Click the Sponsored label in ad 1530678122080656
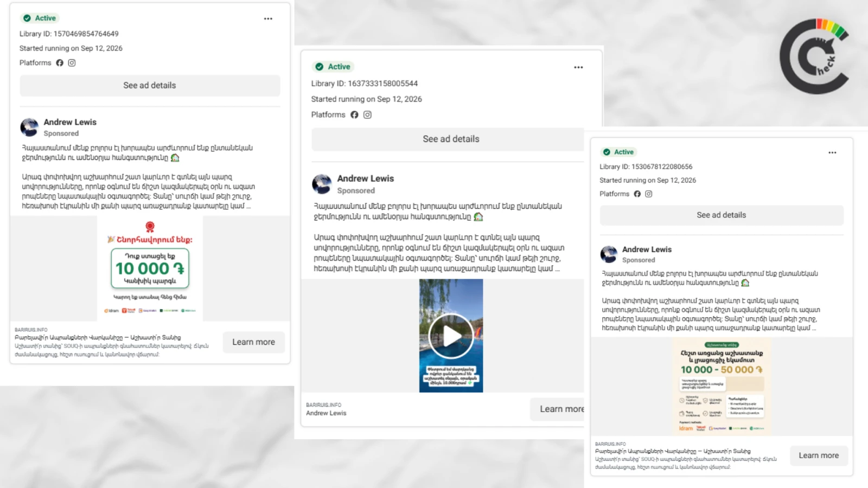 click(639, 260)
